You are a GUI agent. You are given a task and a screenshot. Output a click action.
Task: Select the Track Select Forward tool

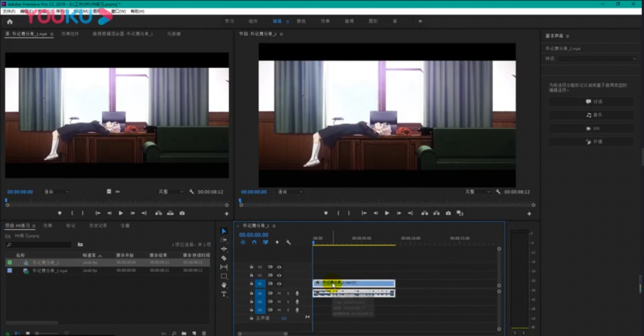224,239
